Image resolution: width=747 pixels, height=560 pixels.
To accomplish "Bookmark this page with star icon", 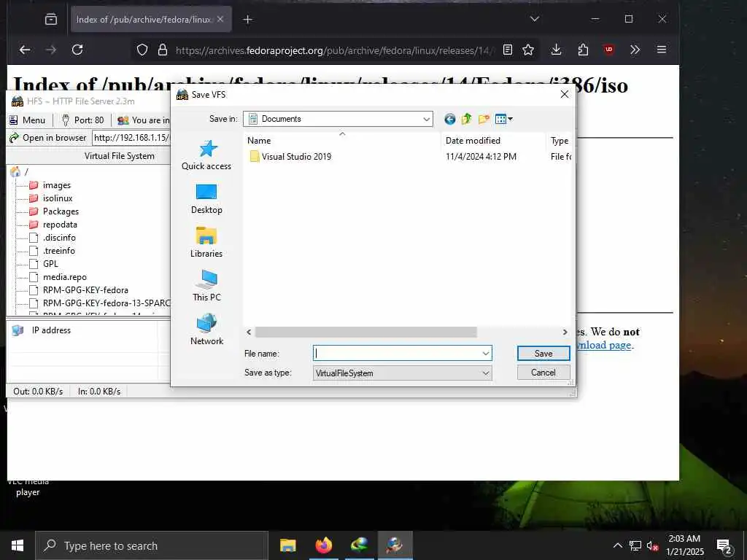I will [528, 50].
